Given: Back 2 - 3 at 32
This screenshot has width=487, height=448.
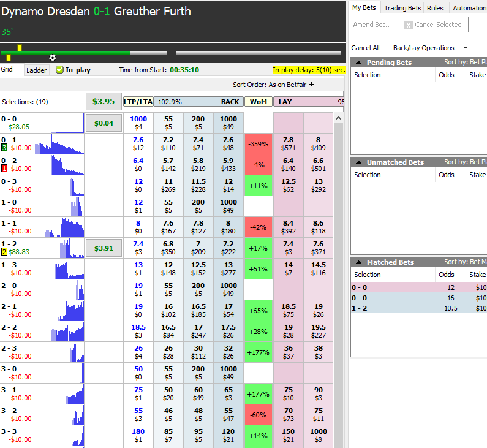Looking at the screenshot, I should click(228, 352).
